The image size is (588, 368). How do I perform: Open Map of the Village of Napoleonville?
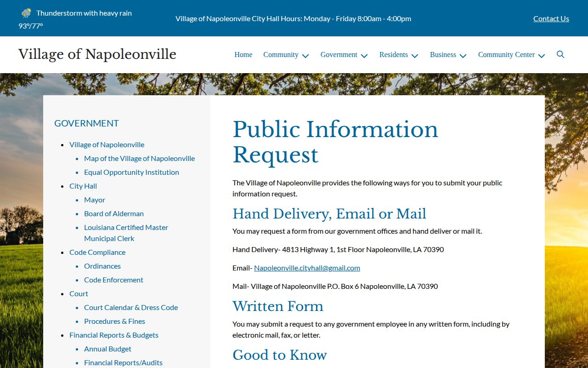[x=139, y=158]
